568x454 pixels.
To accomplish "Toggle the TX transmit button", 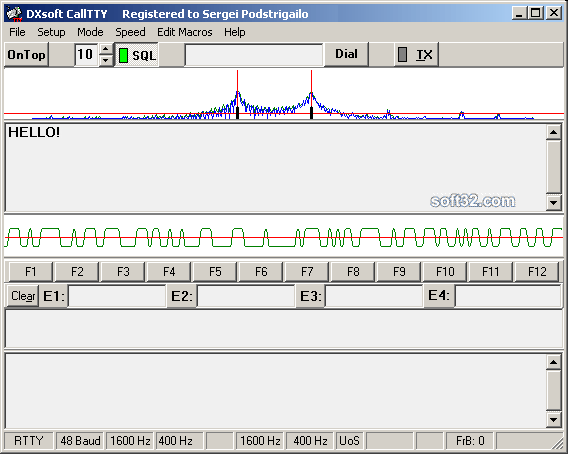I will [x=416, y=55].
